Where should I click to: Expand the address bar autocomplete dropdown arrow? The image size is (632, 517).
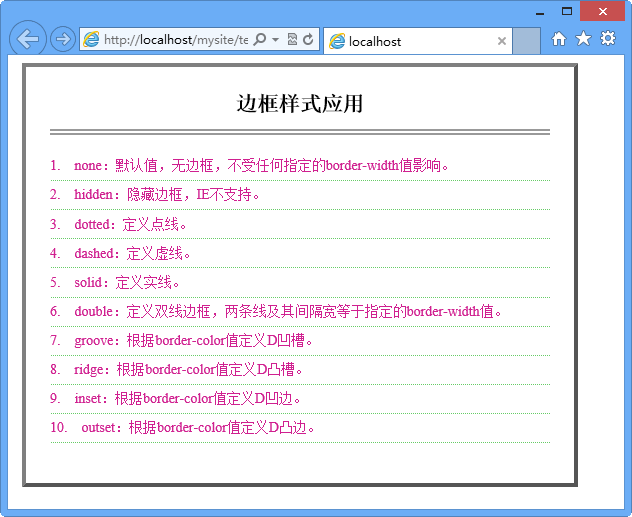click(x=275, y=40)
